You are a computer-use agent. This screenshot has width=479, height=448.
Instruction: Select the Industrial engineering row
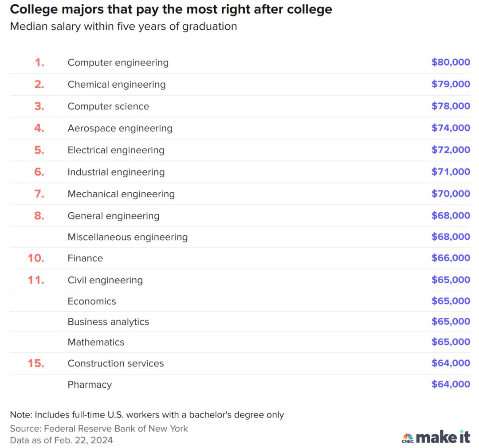pos(240,172)
